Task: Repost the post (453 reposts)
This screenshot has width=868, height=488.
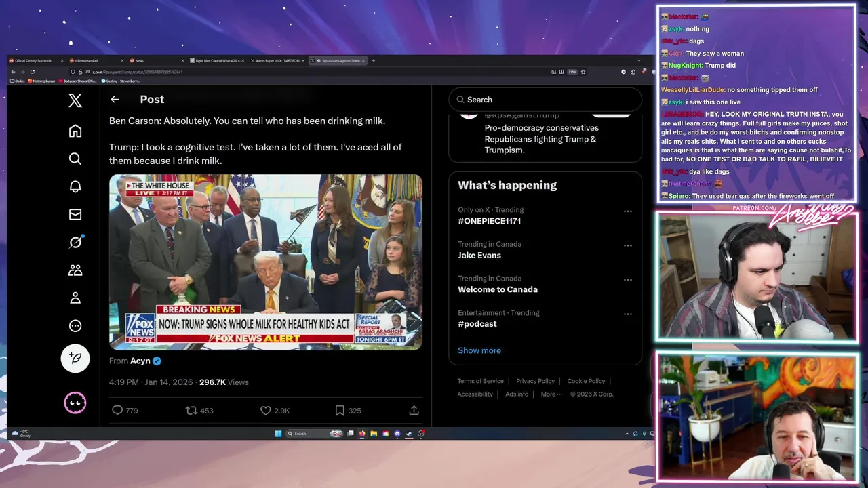Action: click(199, 410)
